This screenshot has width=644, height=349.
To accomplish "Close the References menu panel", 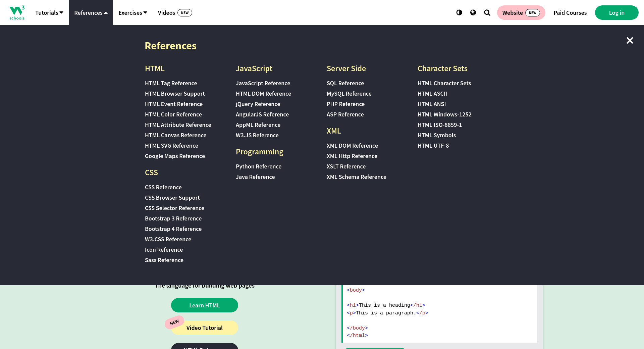I will [x=630, y=40].
